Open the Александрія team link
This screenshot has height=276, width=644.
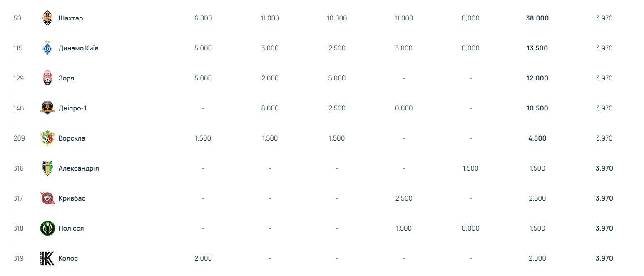coord(79,168)
